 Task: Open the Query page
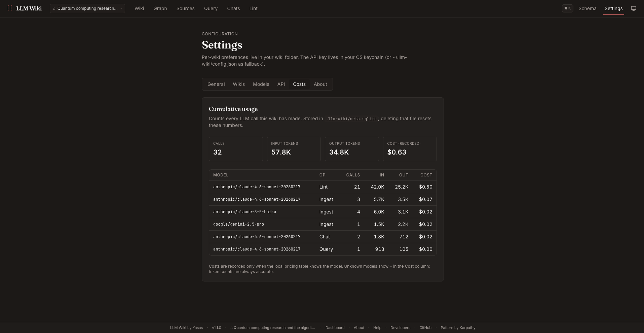click(211, 8)
